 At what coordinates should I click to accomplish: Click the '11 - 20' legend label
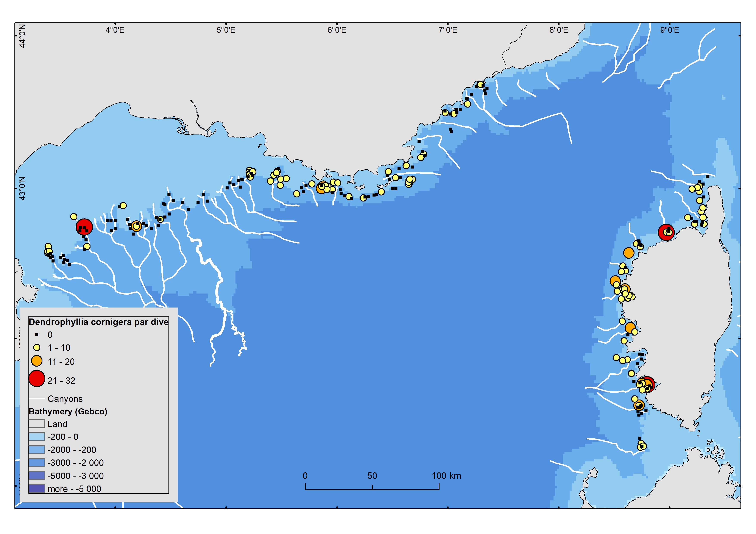coord(61,361)
